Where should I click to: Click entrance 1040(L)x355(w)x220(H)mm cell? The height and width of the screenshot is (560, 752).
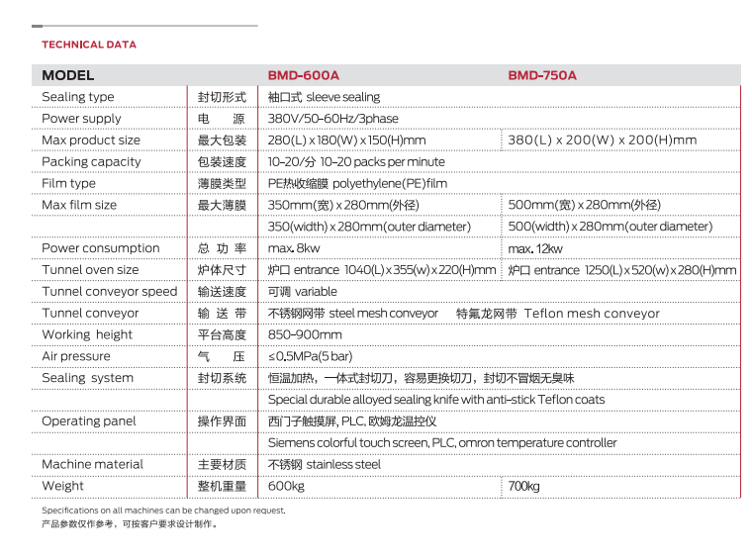(382, 270)
